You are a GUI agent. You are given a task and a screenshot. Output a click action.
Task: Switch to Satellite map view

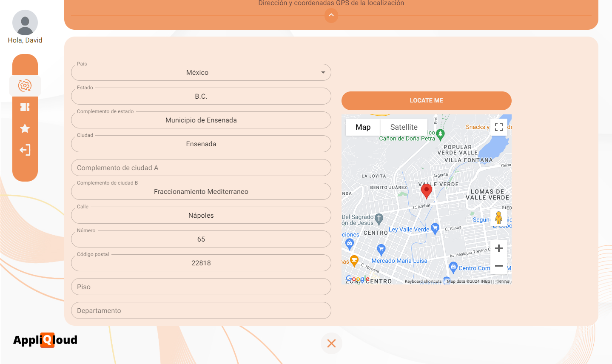(404, 127)
